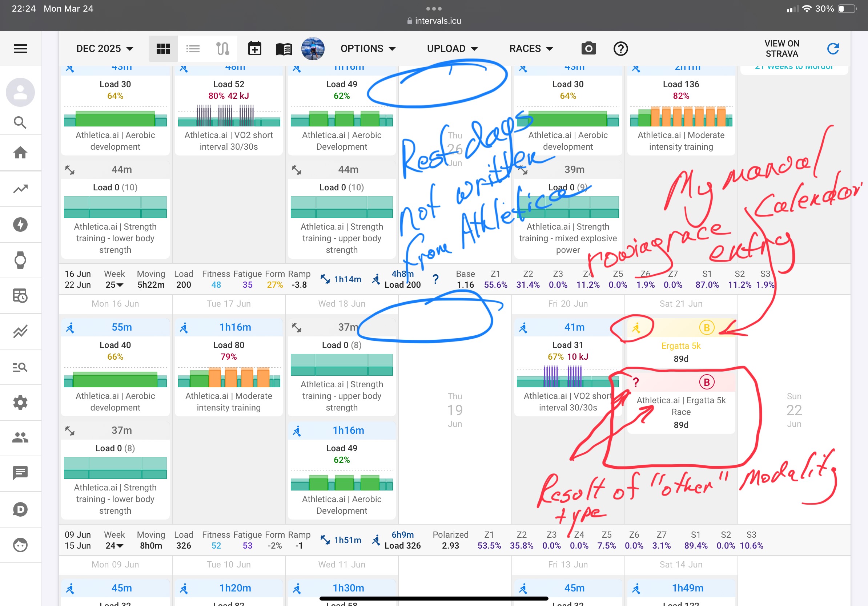Click the camera screenshot icon
Viewport: 868px width, 606px height.
[588, 49]
